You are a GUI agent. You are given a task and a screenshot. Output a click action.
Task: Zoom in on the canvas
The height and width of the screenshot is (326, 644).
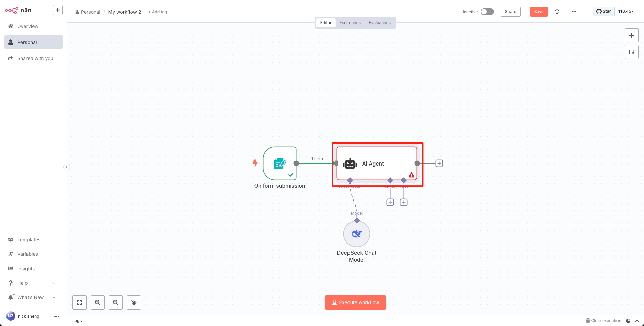(x=98, y=302)
